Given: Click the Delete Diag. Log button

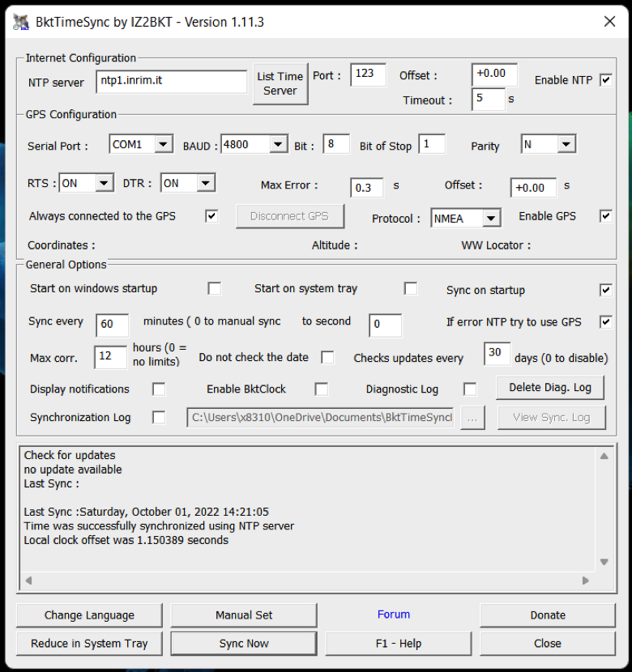Looking at the screenshot, I should (550, 388).
